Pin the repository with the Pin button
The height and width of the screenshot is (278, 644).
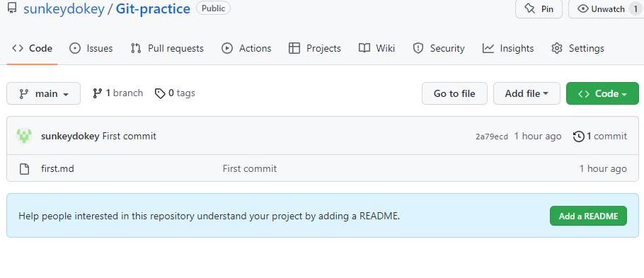539,8
